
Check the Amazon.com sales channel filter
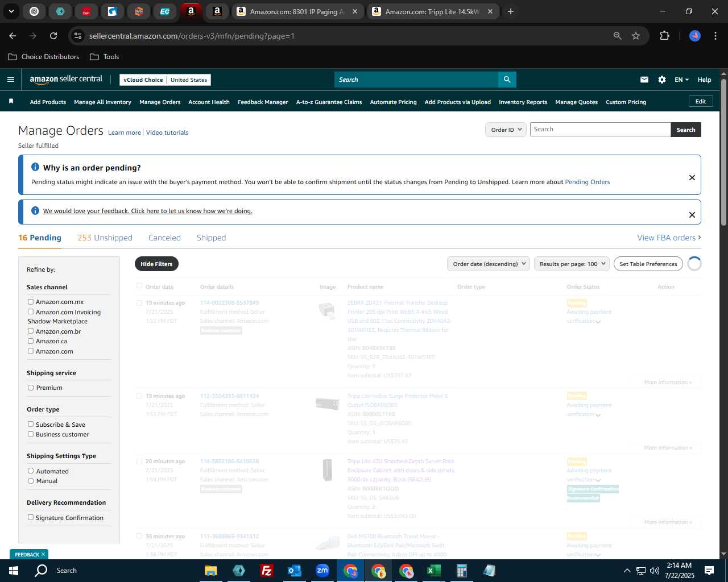[31, 351]
